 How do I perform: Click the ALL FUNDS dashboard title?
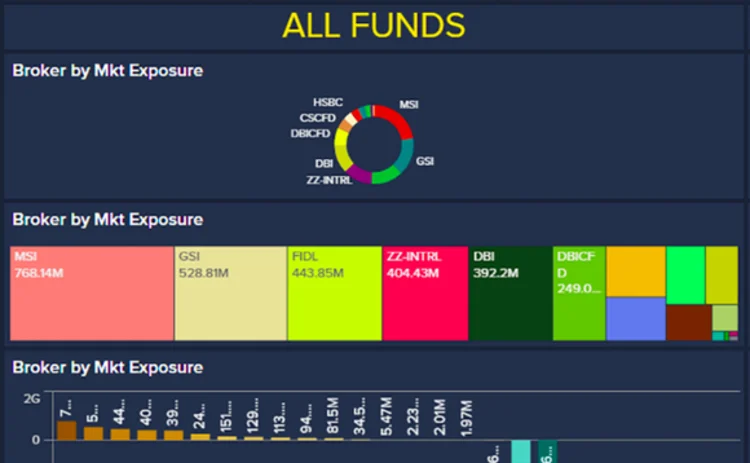click(374, 25)
